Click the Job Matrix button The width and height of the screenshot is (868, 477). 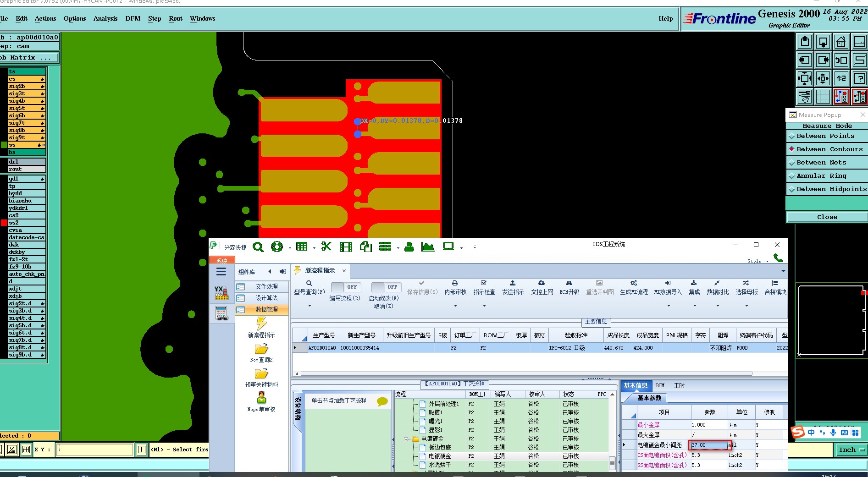point(29,58)
